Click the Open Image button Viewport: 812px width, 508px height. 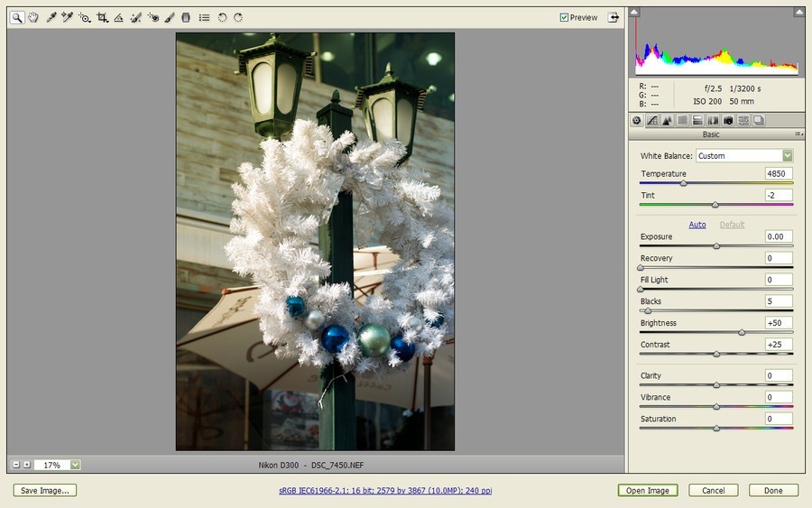click(648, 491)
